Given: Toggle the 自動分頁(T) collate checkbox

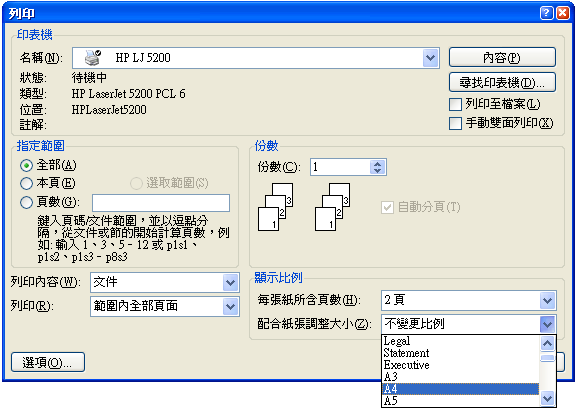Looking at the screenshot, I should pyautogui.click(x=388, y=207).
